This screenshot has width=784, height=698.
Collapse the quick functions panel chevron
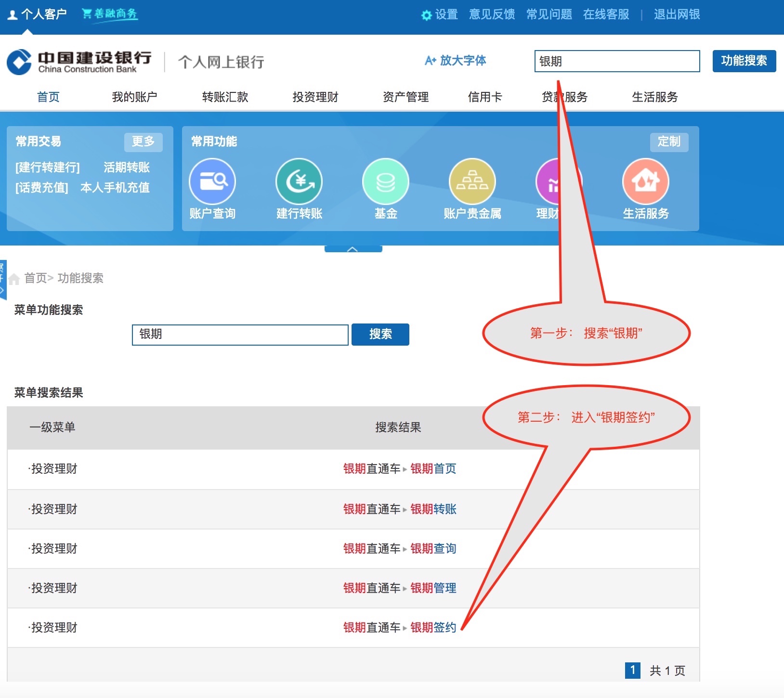[353, 249]
